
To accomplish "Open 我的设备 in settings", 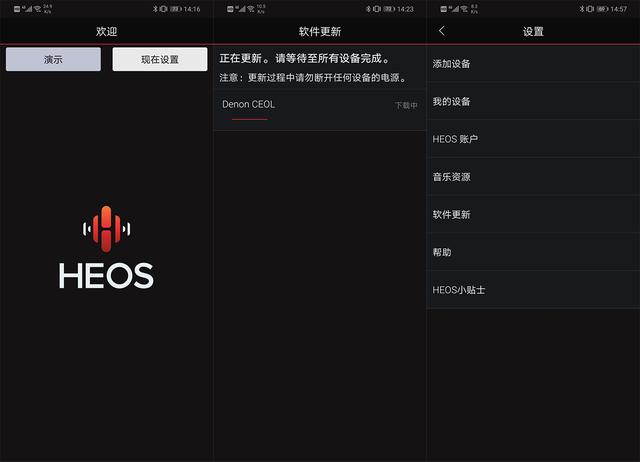I will (x=533, y=101).
